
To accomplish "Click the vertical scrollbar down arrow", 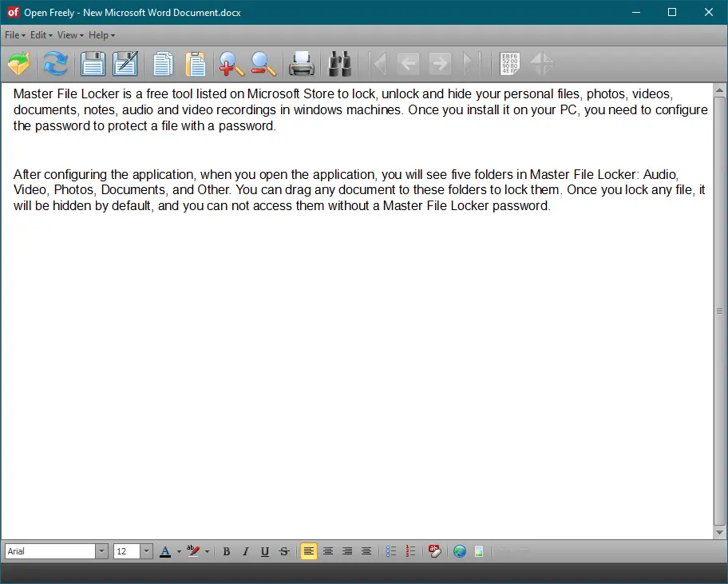I will [720, 532].
